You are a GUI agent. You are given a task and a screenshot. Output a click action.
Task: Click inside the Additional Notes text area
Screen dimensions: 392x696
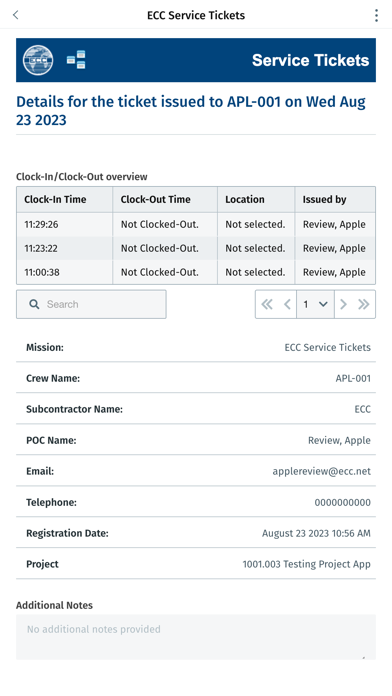(x=196, y=637)
